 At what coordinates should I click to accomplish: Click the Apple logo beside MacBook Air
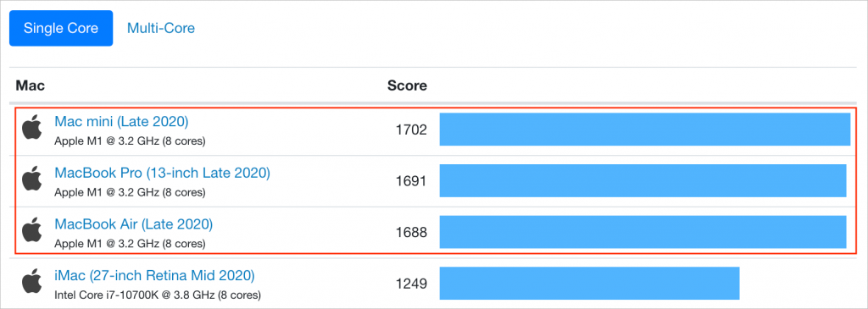(32, 231)
